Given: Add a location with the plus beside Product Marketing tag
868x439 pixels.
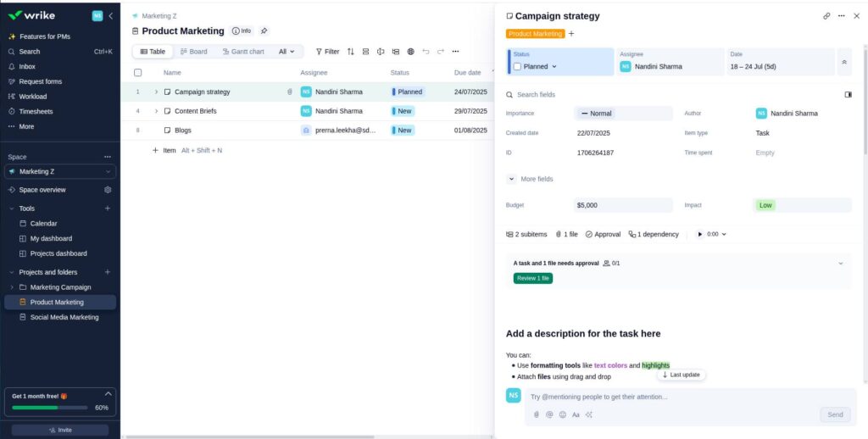Looking at the screenshot, I should pyautogui.click(x=571, y=34).
